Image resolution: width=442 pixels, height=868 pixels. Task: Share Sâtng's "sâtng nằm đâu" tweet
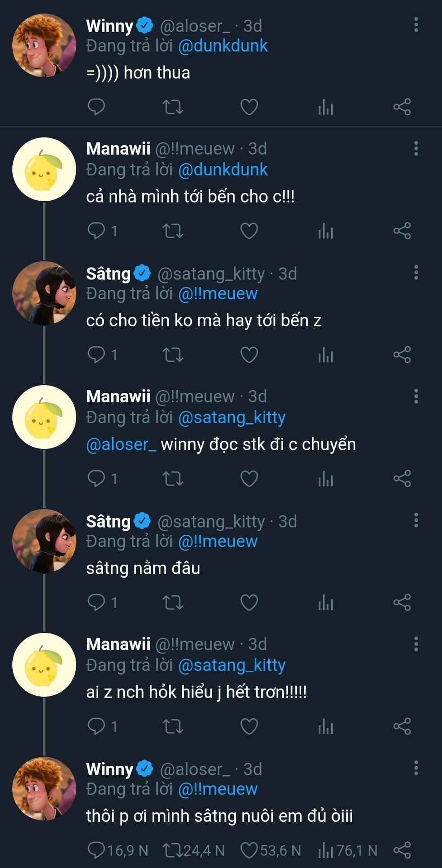click(x=402, y=603)
